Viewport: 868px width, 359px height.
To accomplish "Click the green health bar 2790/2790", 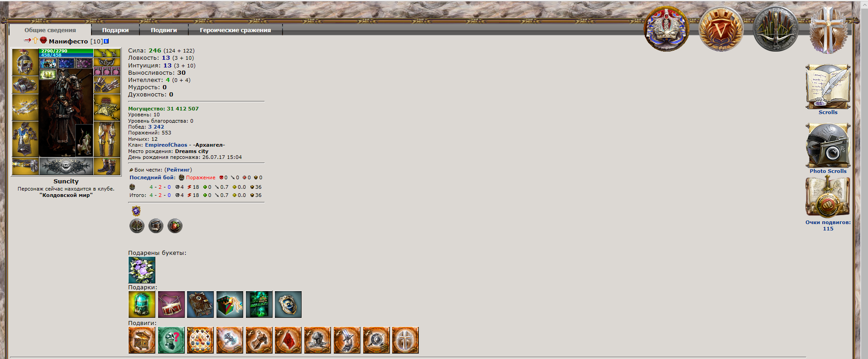I will [x=66, y=51].
